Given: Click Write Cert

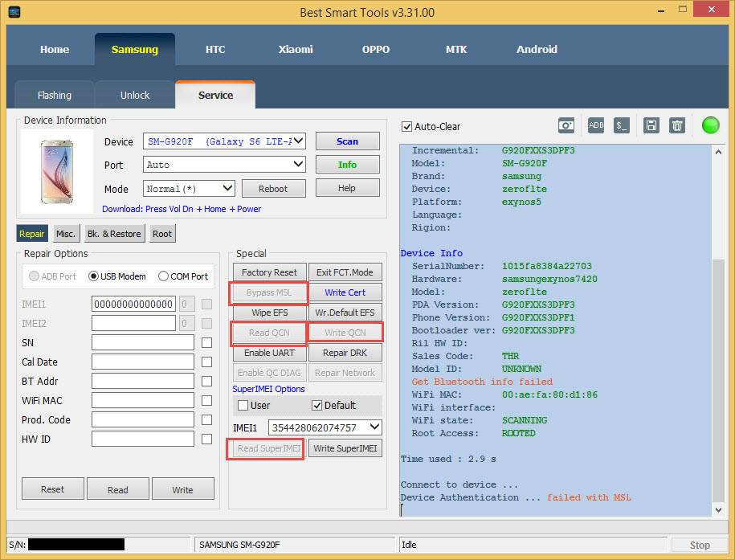Looking at the screenshot, I should click(345, 292).
